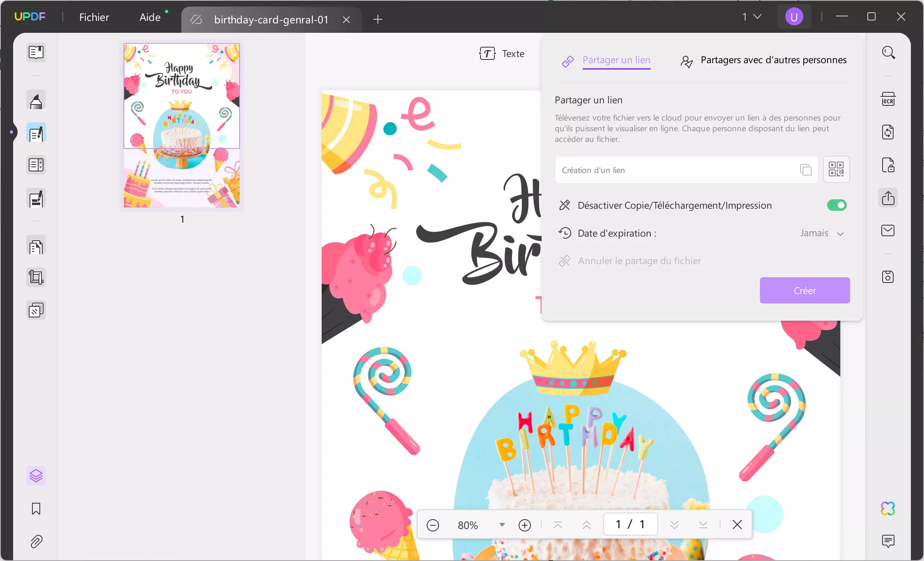This screenshot has width=924, height=561.
Task: Click the Search magnifier icon
Action: coord(888,52)
